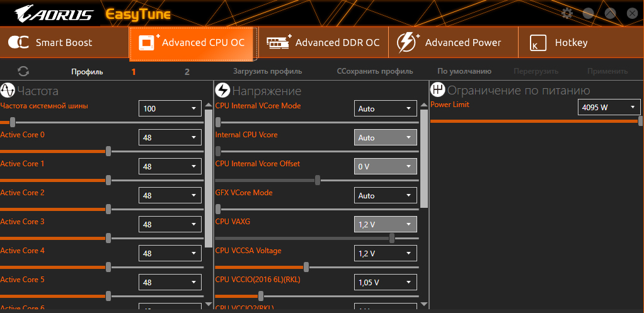Image resolution: width=644 pixels, height=313 pixels.
Task: Open the CPU VAXG dropdown
Action: point(385,224)
